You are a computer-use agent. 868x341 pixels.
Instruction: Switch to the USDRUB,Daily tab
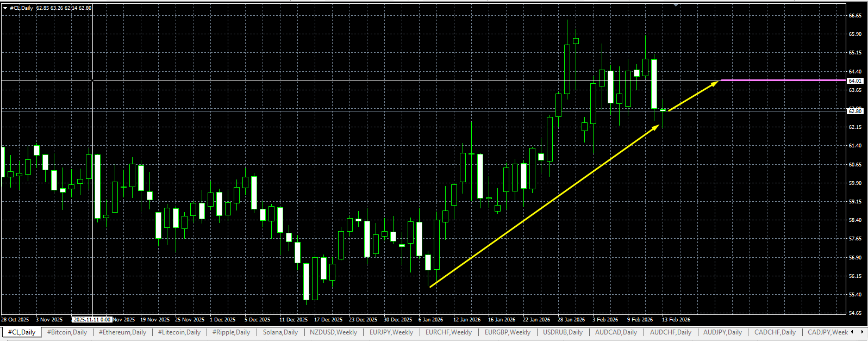click(563, 332)
